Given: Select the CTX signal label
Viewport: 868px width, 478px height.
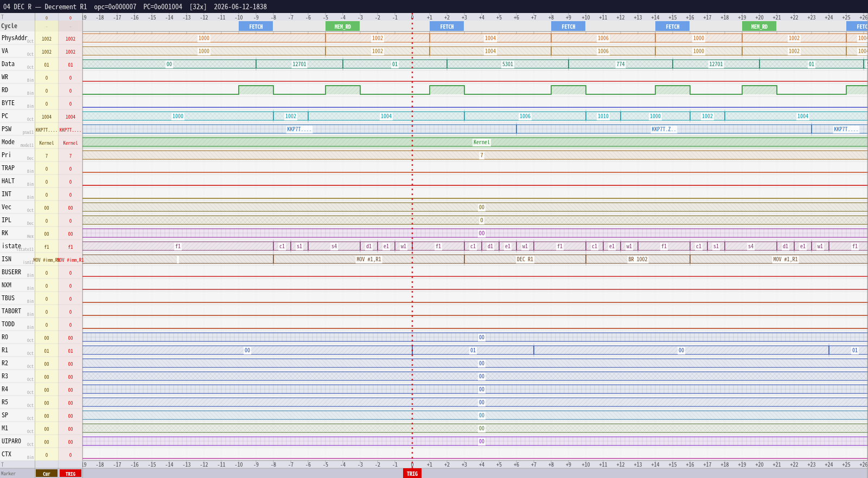Looking at the screenshot, I should 7,454.
